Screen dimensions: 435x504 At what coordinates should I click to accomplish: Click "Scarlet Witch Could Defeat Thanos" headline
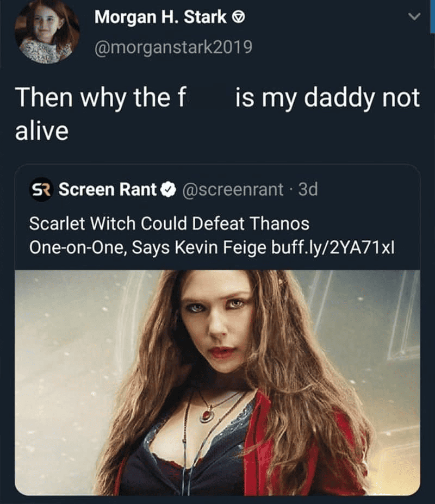tap(169, 223)
